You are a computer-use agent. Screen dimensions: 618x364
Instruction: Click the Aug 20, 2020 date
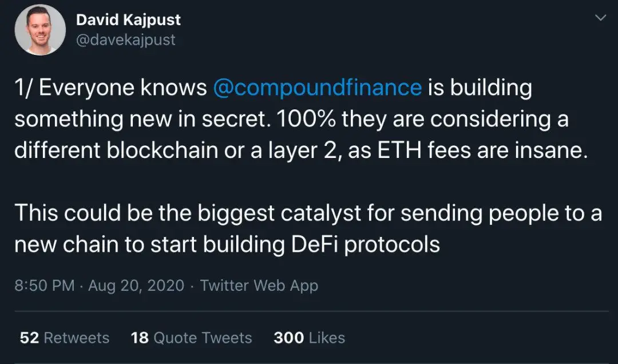pyautogui.click(x=136, y=286)
